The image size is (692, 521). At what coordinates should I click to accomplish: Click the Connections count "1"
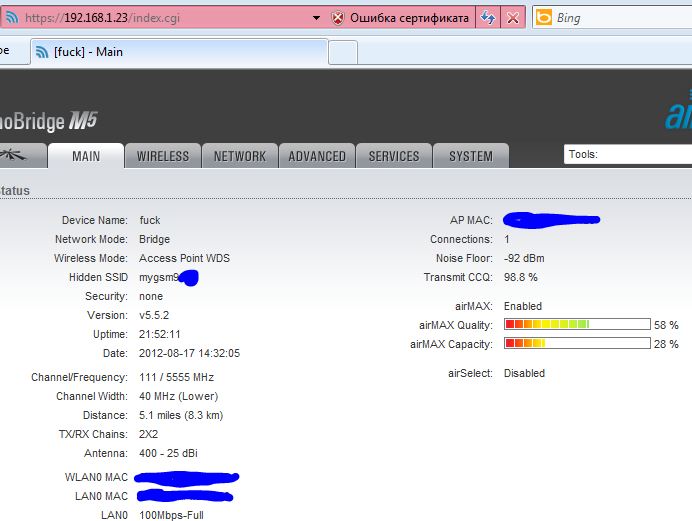[507, 239]
